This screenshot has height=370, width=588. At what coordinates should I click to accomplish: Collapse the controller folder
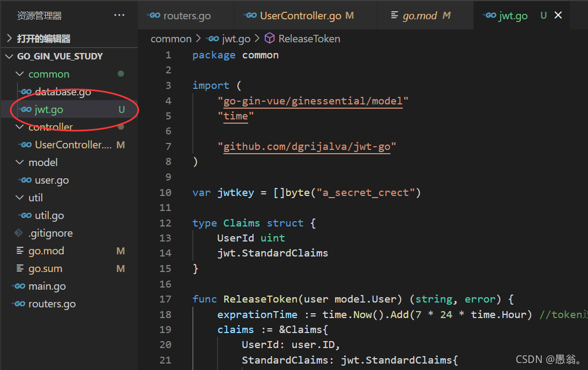pyautogui.click(x=20, y=127)
